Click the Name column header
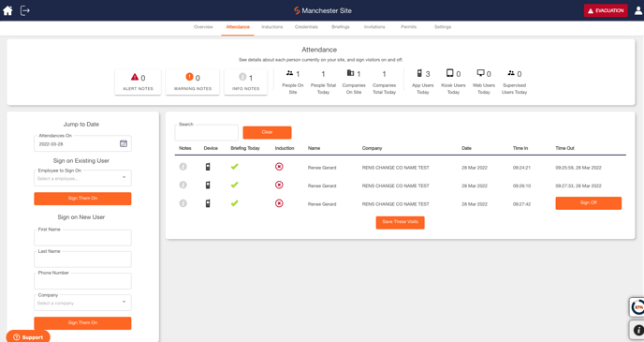Image resolution: width=644 pixels, height=342 pixels. tap(314, 148)
